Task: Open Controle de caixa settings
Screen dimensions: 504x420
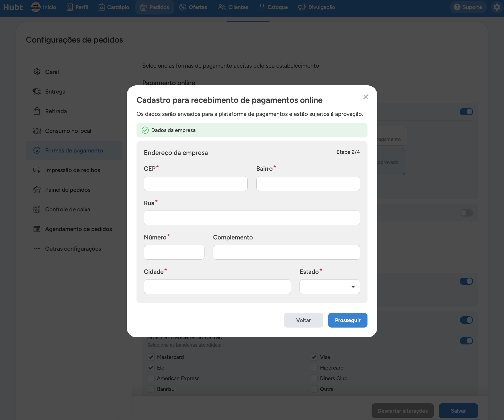Action: click(74, 209)
